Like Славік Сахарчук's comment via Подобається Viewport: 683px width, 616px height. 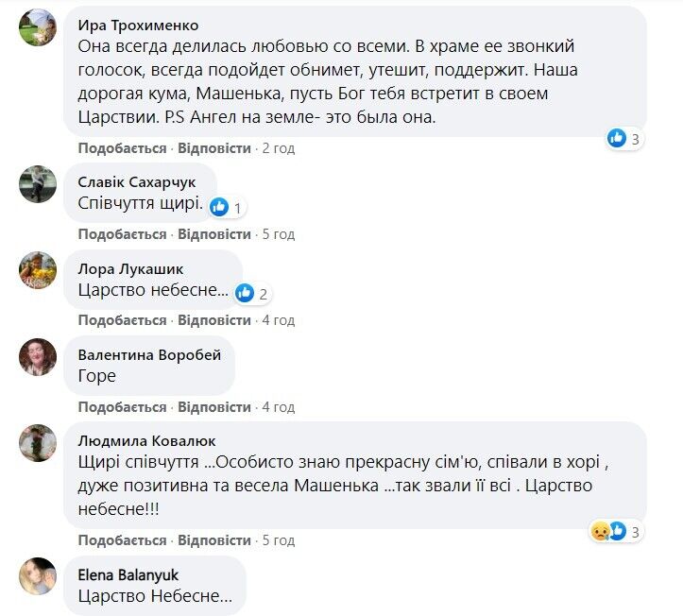point(122,234)
